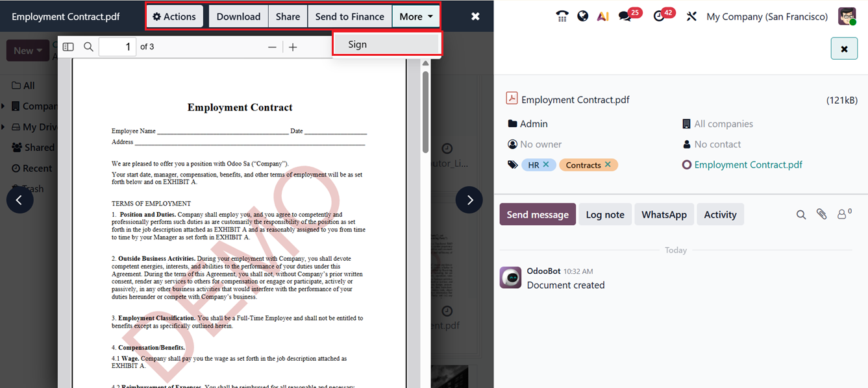868x388 pixels.
Task: Click the red PDF file icon
Action: [512, 99]
